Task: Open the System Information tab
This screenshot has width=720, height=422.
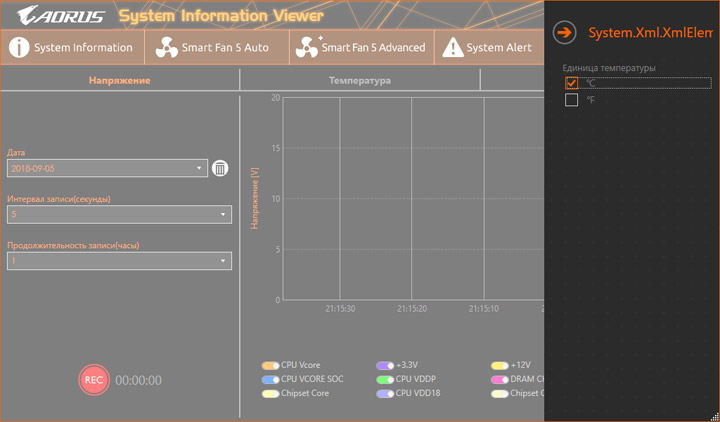Action: click(x=73, y=47)
